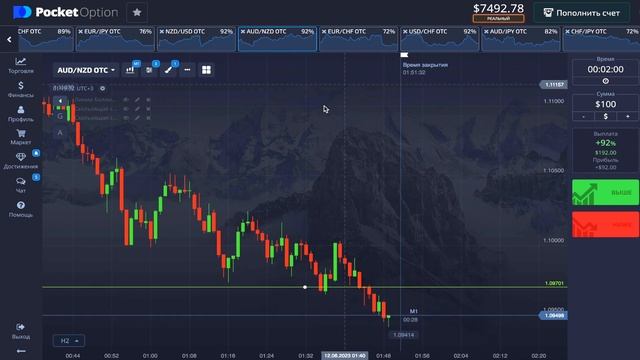640x360 pixels.
Task: Click the $100 amount field
Action: coord(605,104)
